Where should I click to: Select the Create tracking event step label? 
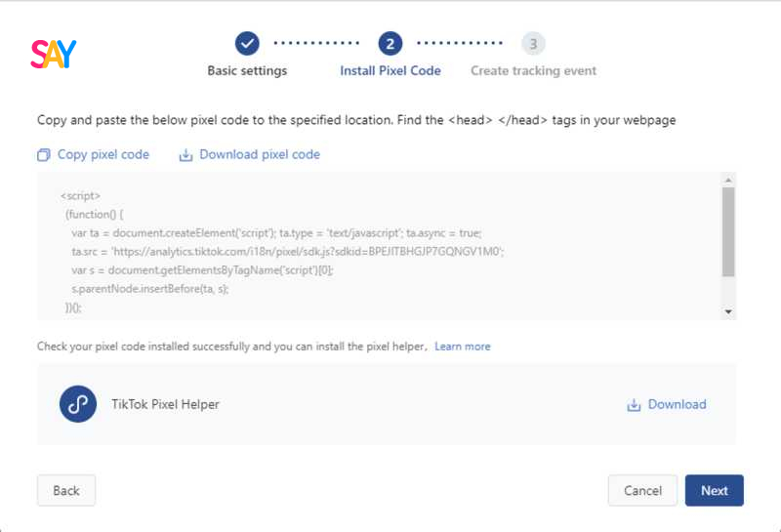pos(533,70)
